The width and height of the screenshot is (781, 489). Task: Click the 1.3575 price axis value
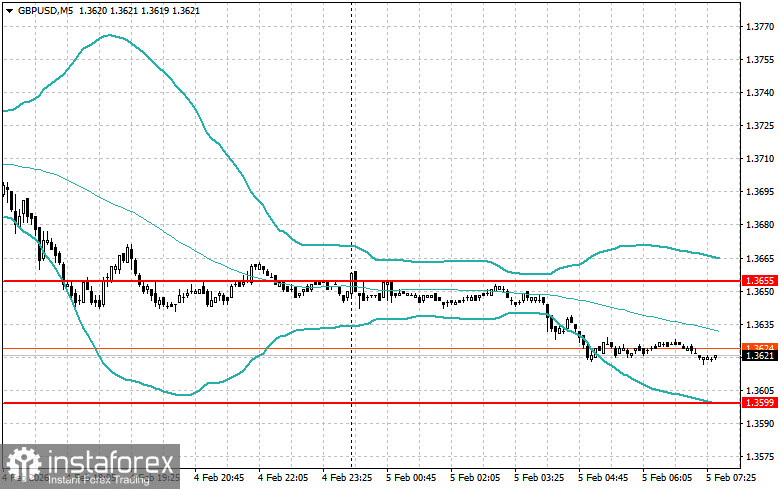tap(761, 457)
